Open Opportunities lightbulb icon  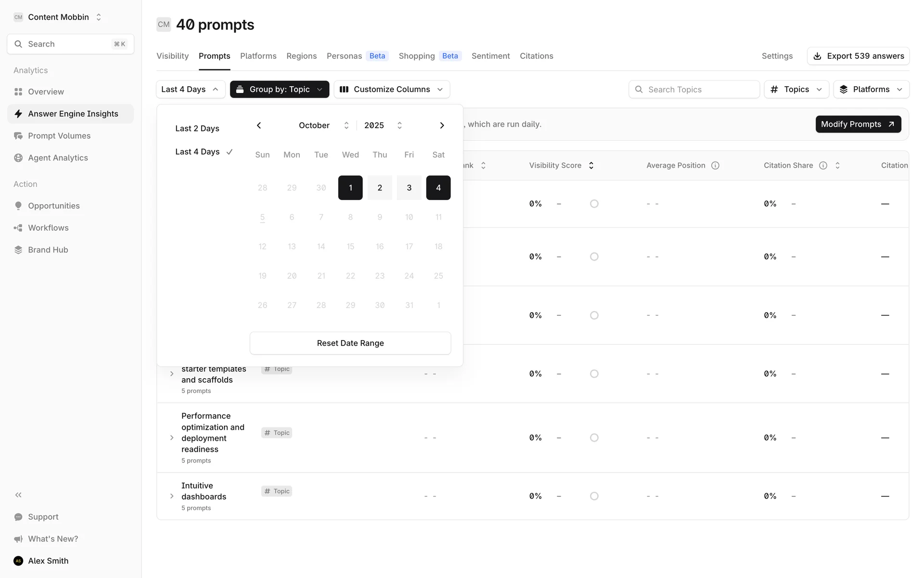click(x=18, y=206)
